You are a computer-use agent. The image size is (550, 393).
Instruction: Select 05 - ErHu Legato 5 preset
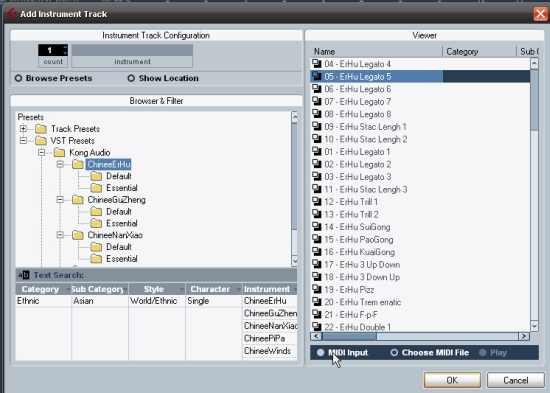[x=420, y=76]
